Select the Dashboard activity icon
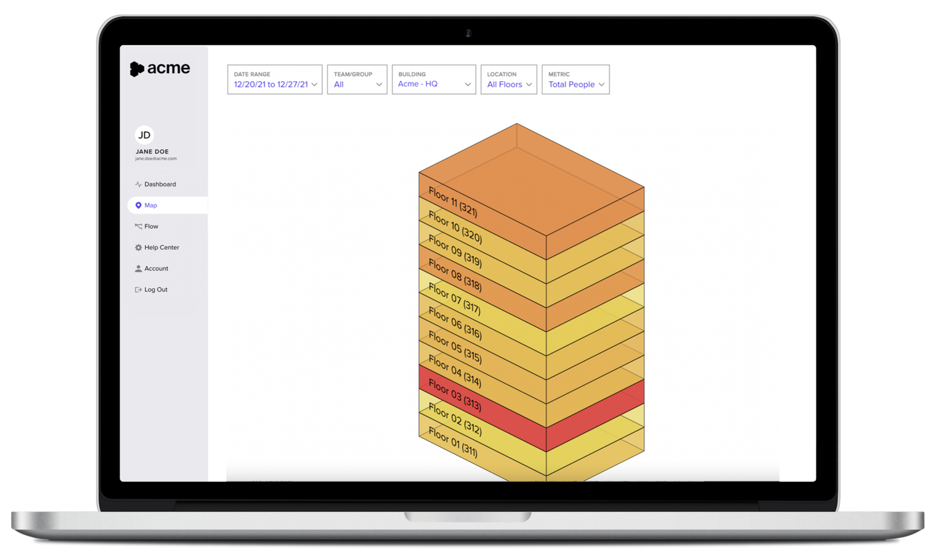 138,184
